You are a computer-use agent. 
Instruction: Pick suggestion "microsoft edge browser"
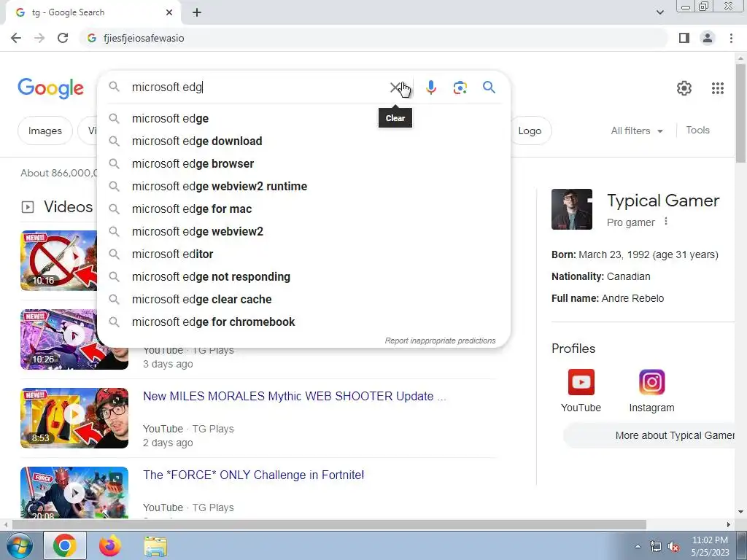click(303, 163)
